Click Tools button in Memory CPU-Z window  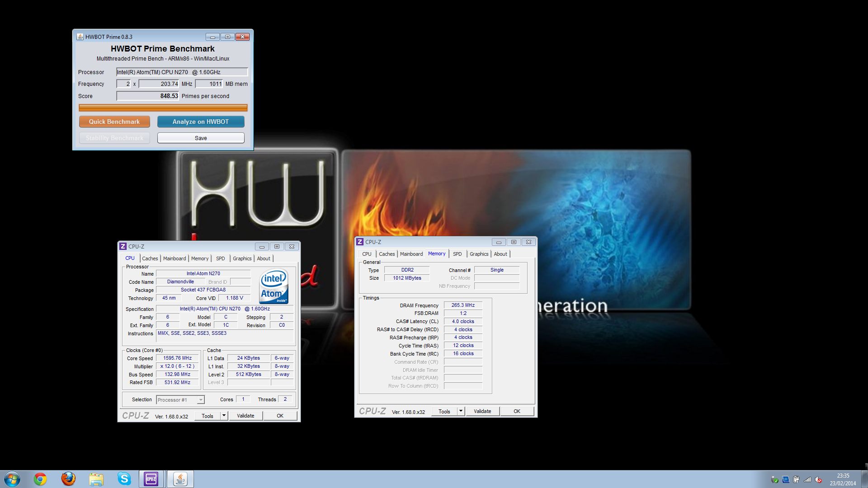(444, 411)
